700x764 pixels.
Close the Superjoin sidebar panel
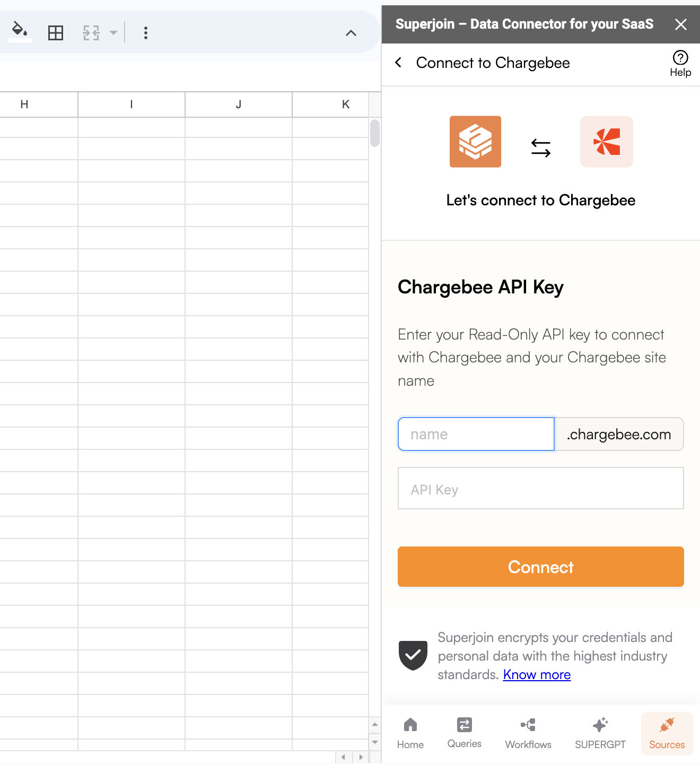(681, 24)
